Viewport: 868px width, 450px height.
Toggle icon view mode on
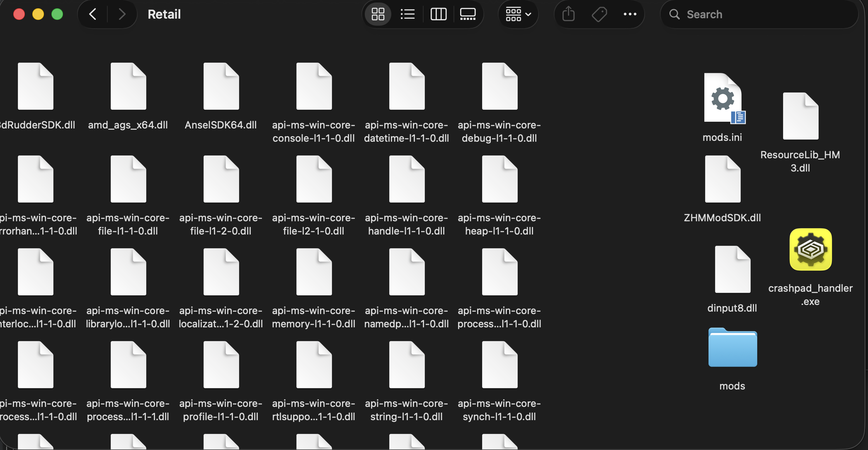click(x=377, y=14)
